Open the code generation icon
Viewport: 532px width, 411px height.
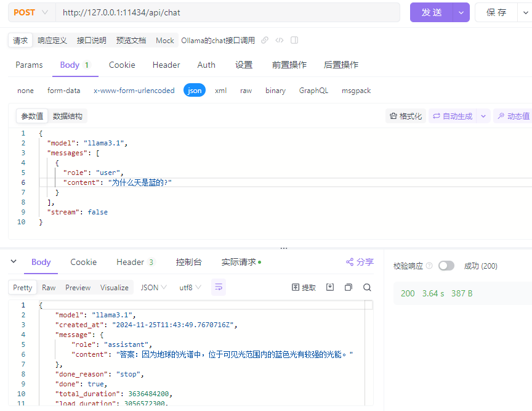point(280,40)
